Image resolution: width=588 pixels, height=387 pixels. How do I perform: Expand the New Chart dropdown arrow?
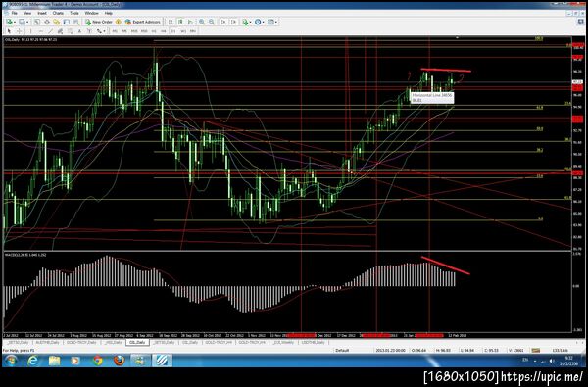15,22
